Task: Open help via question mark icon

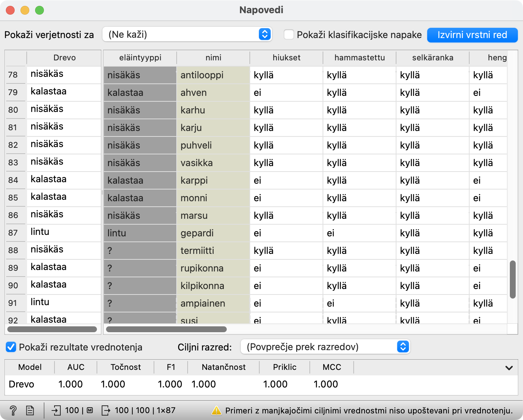Action: 13,410
